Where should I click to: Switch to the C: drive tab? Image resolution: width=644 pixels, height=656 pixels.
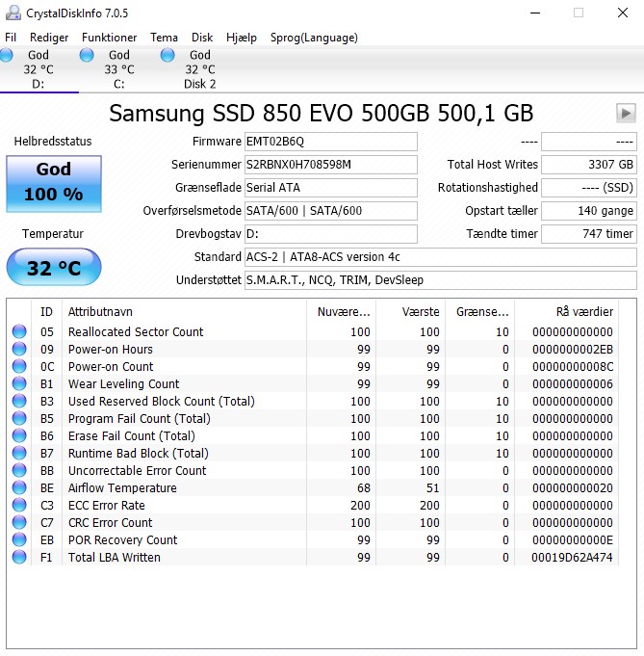(x=119, y=69)
